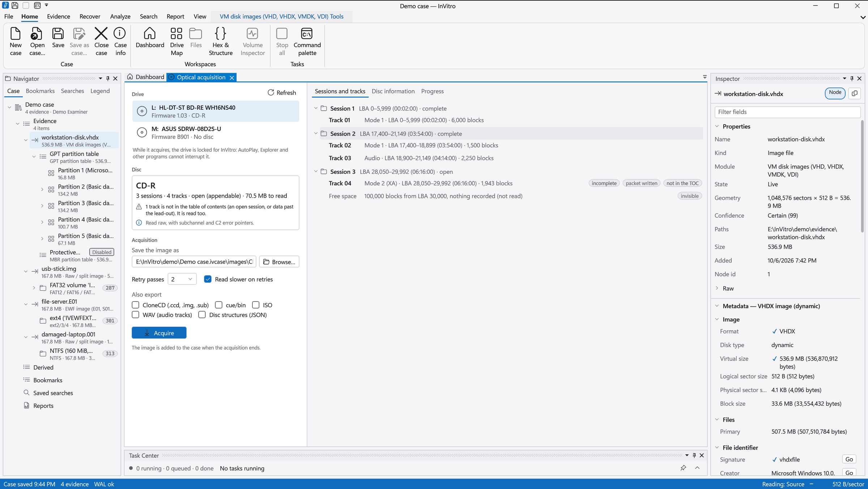Collapse Task Center with the up chevron

pos(697,468)
